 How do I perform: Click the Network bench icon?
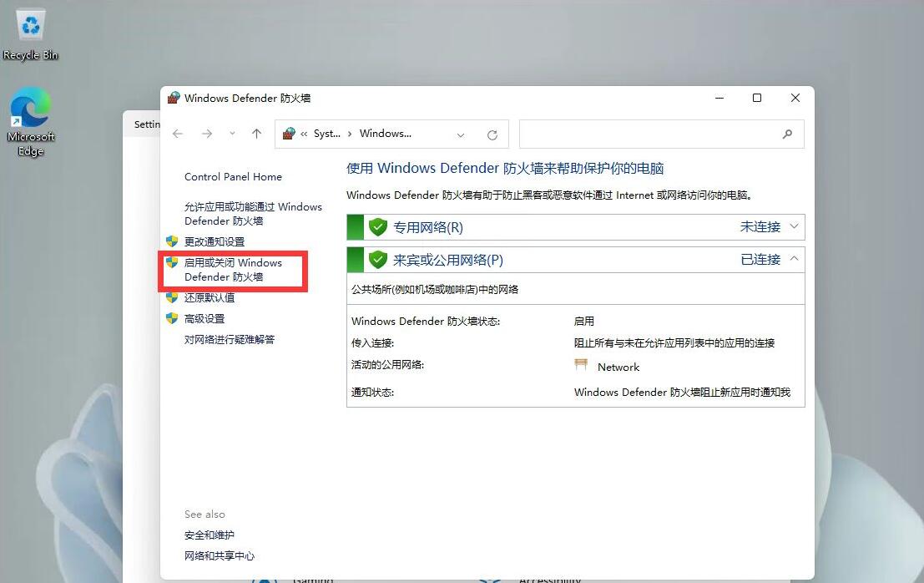point(581,365)
